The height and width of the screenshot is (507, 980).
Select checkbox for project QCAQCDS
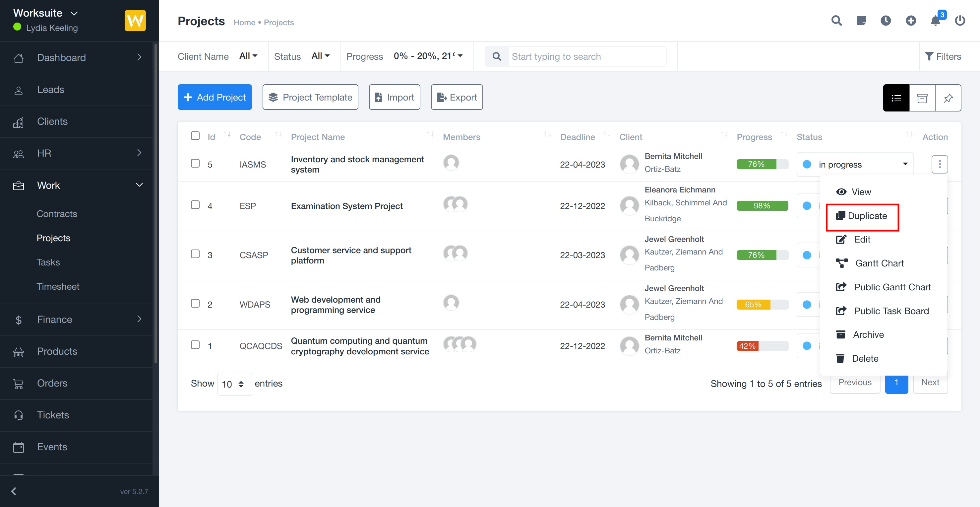(x=195, y=345)
